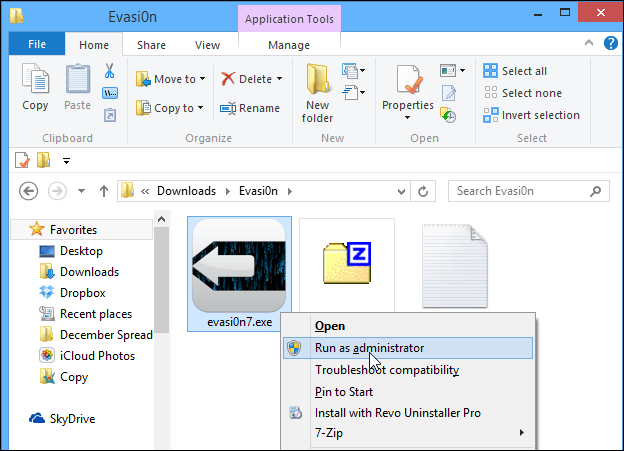Switch to the Share tab
This screenshot has height=451, width=624.
[151, 45]
